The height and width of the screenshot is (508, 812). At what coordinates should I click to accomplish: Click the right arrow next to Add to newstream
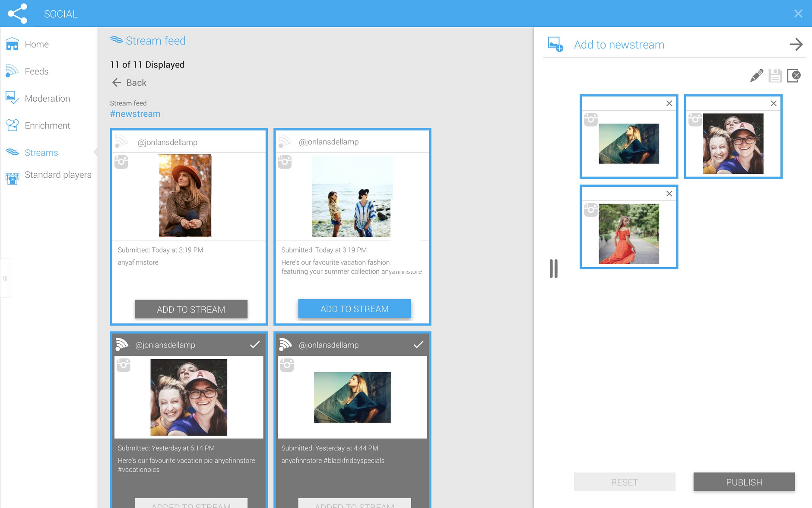[x=796, y=44]
